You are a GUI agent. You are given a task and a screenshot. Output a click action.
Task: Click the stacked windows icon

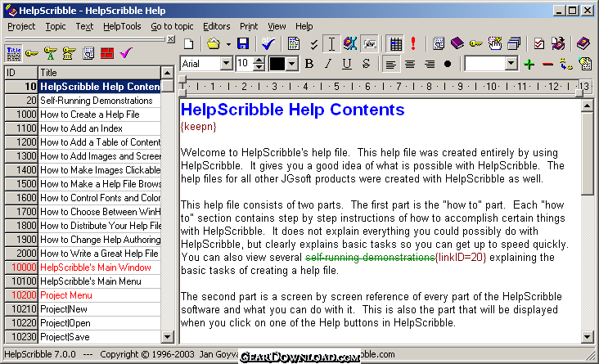pos(514,43)
